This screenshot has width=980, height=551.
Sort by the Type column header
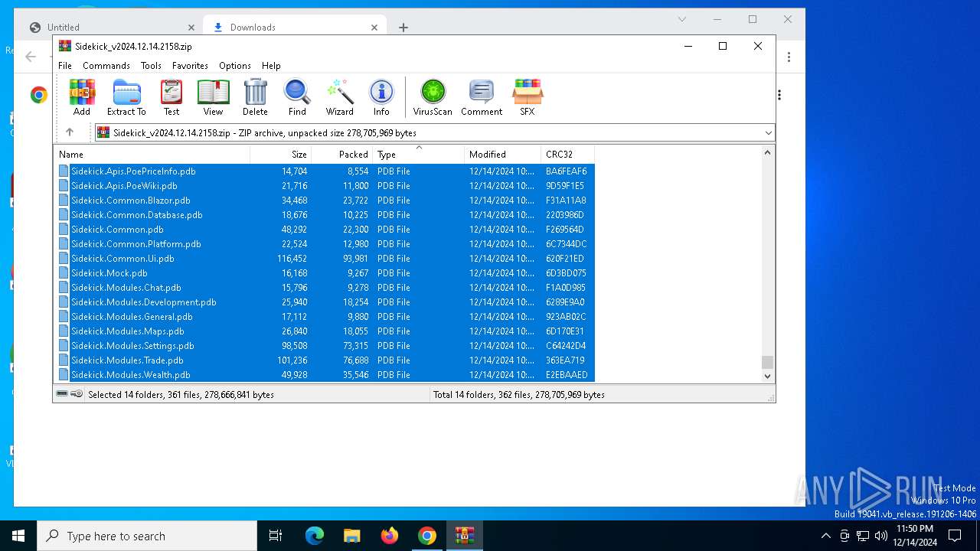tap(418, 154)
